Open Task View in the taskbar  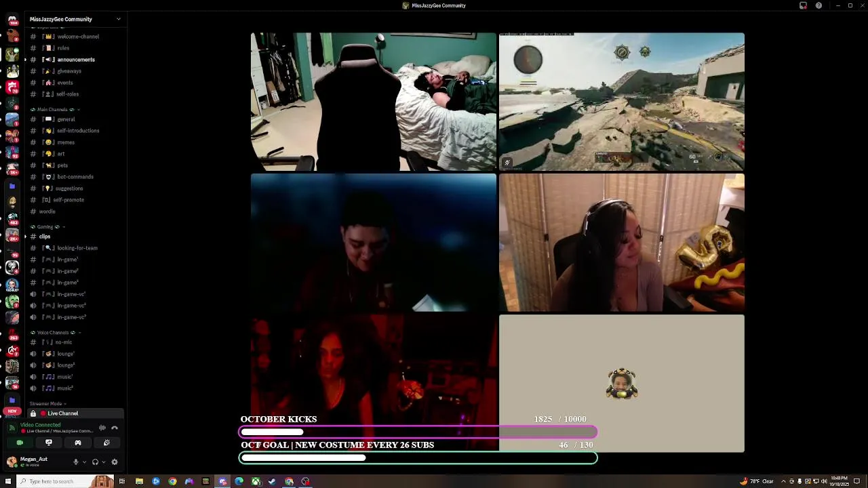pos(122,481)
